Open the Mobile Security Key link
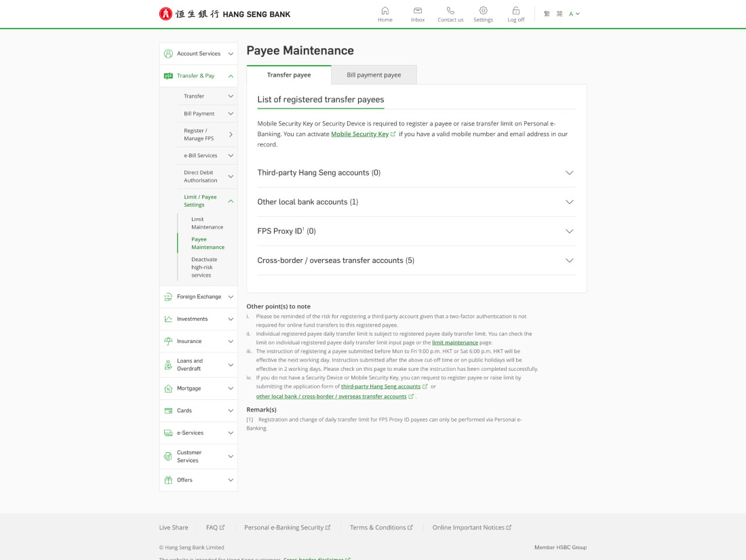Viewport: 746px width, 560px height. [359, 134]
